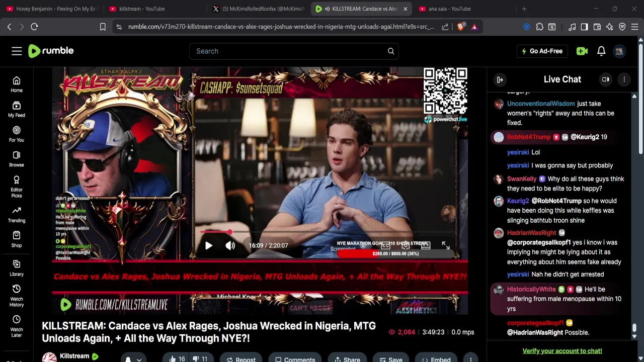Open Shop in the sidebar
Screen dimensions: 644x362
tap(17, 239)
